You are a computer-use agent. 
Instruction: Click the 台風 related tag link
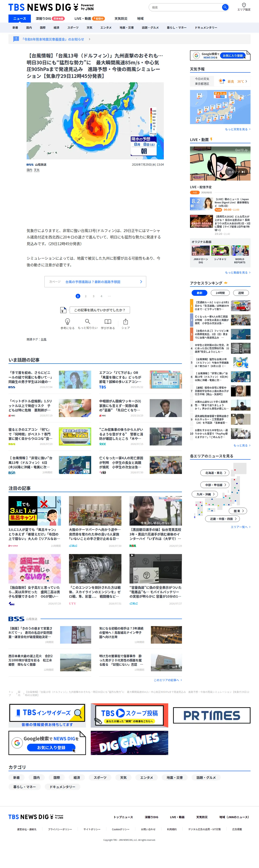(x=43, y=339)
